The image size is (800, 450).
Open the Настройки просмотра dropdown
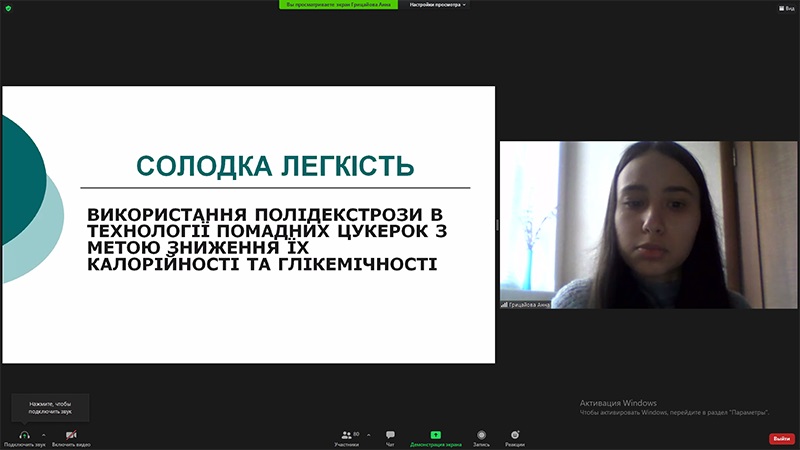click(x=438, y=5)
